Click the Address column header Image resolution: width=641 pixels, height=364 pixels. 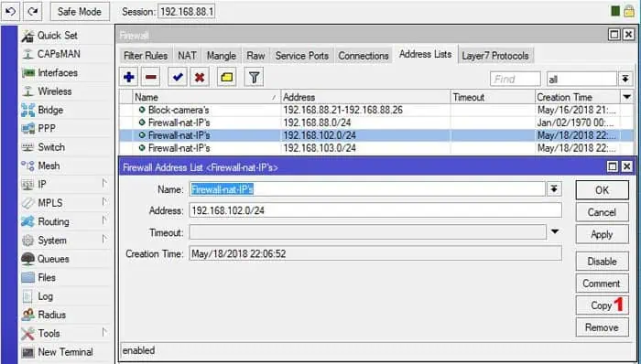tap(365, 97)
